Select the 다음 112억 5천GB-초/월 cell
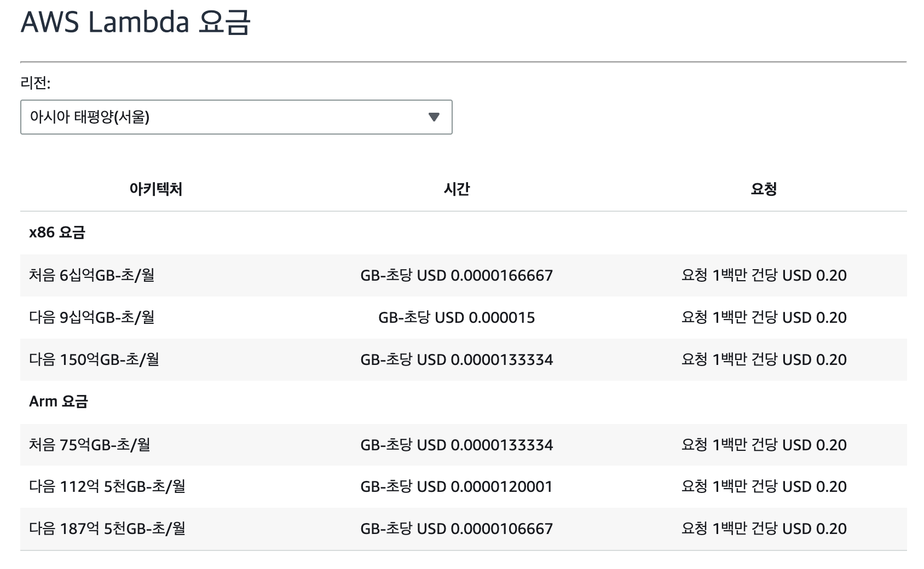The width and height of the screenshot is (924, 569). pyautogui.click(x=107, y=486)
